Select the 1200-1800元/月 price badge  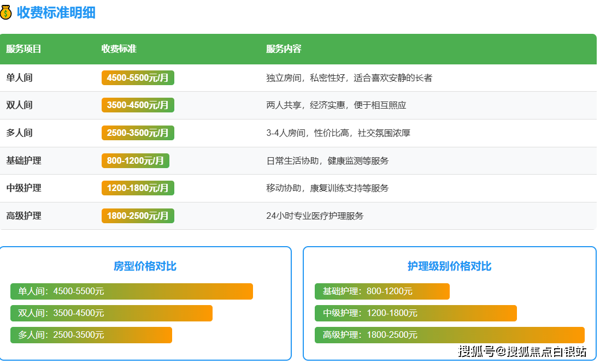pos(138,188)
